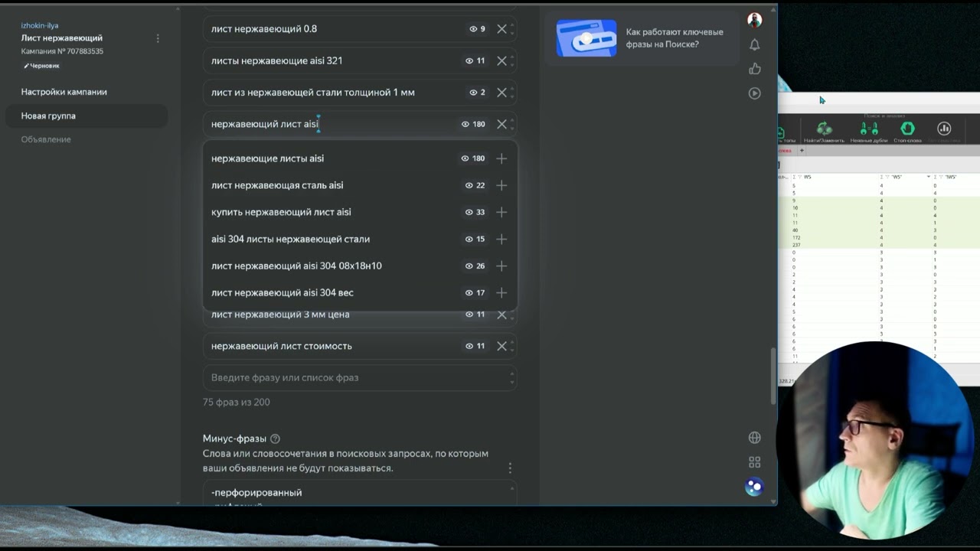
Task: Click the phrase 'лист нержавеющий 0.8'
Action: coord(264,29)
